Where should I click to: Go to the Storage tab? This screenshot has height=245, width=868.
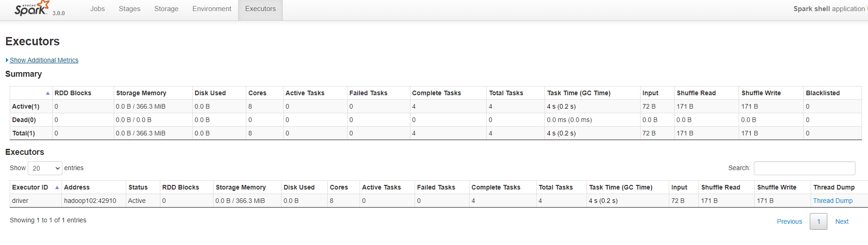[166, 9]
